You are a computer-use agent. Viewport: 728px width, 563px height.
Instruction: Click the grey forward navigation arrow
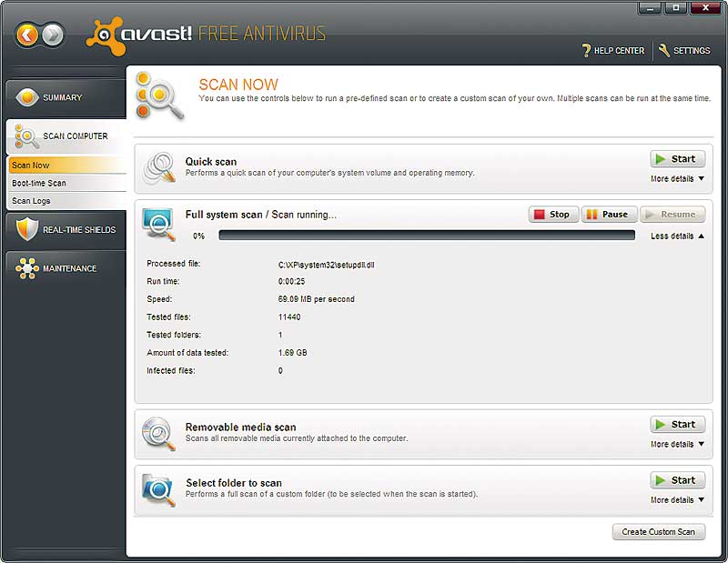click(x=53, y=35)
